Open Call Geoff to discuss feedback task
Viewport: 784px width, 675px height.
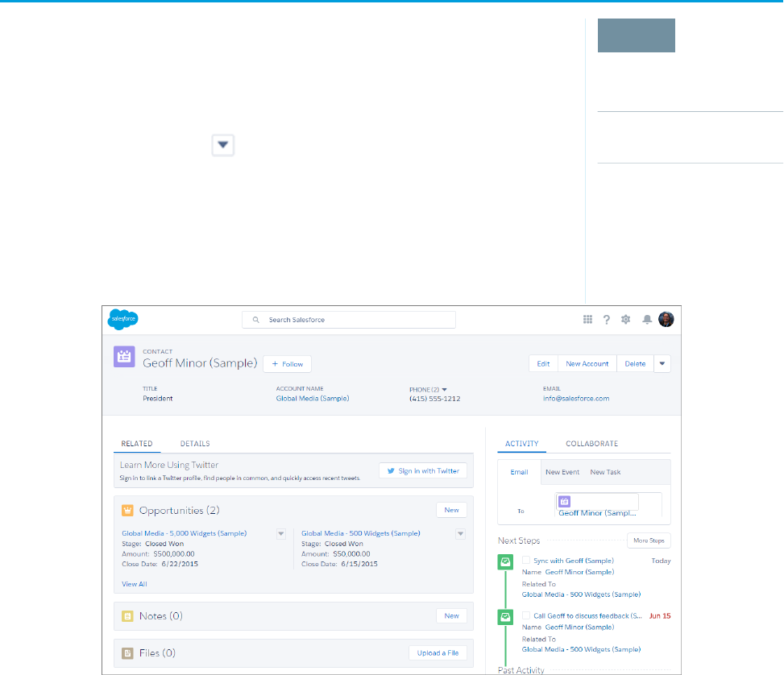click(x=587, y=616)
